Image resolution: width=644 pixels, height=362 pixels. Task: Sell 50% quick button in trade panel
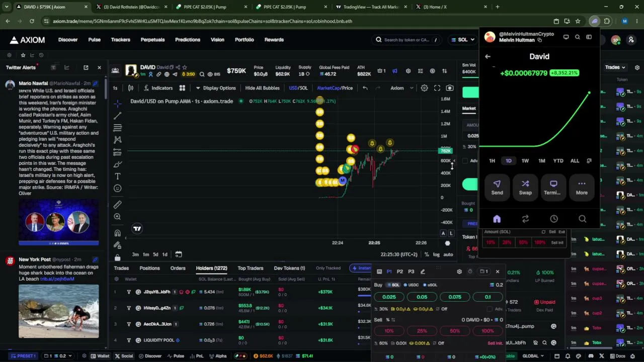[x=455, y=331]
